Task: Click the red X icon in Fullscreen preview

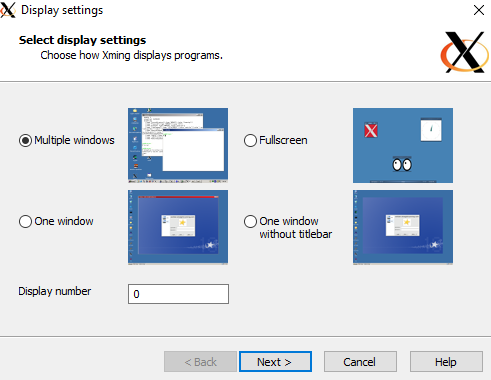Action: click(371, 130)
